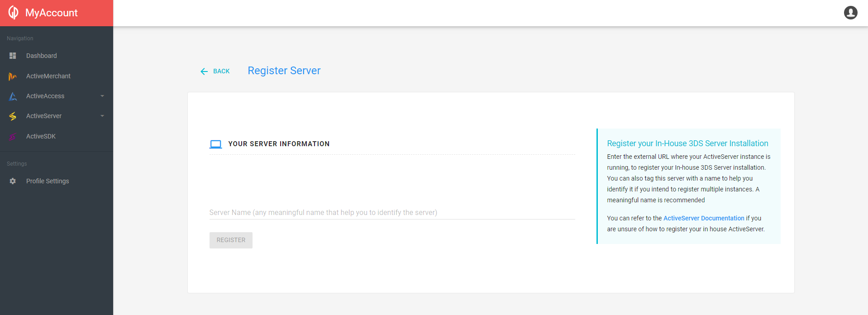Go to Dashboard in the navigation
Screen dimensions: 868x315
[42, 56]
